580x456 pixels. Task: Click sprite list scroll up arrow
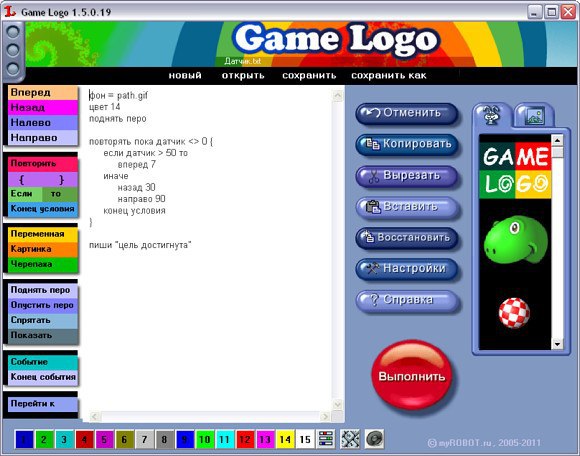[x=557, y=140]
